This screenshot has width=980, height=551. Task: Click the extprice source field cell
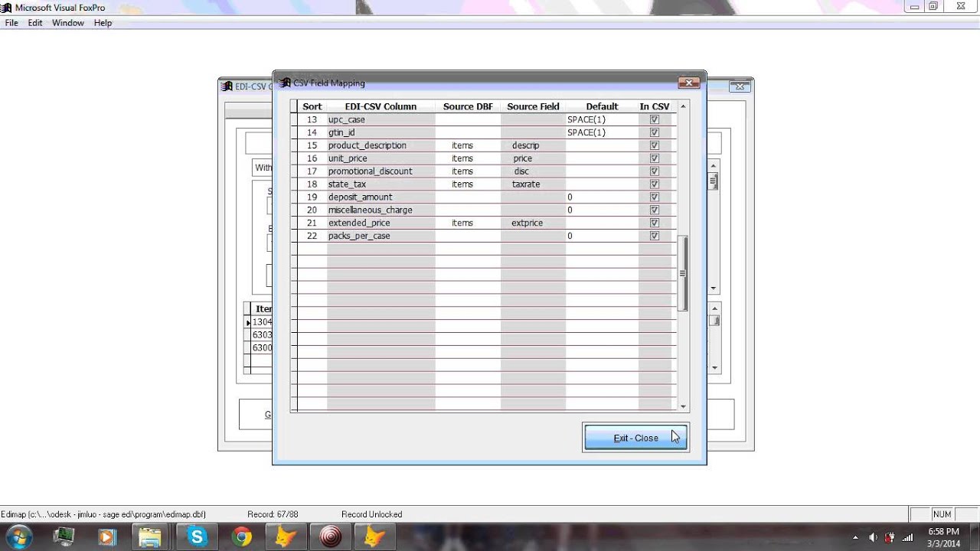tap(533, 223)
